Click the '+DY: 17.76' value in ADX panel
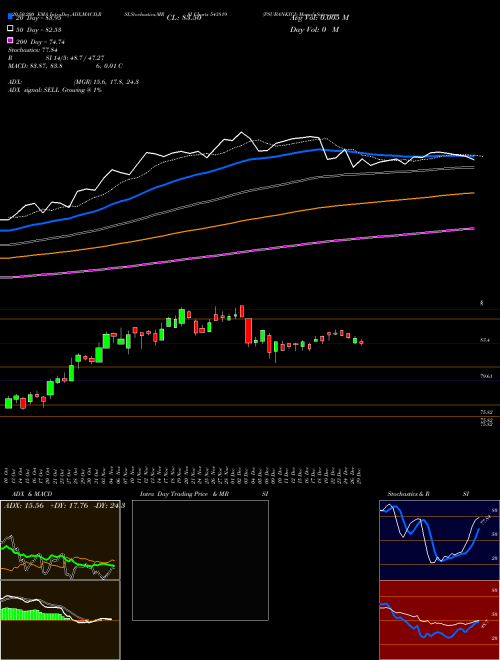 (x=69, y=506)
